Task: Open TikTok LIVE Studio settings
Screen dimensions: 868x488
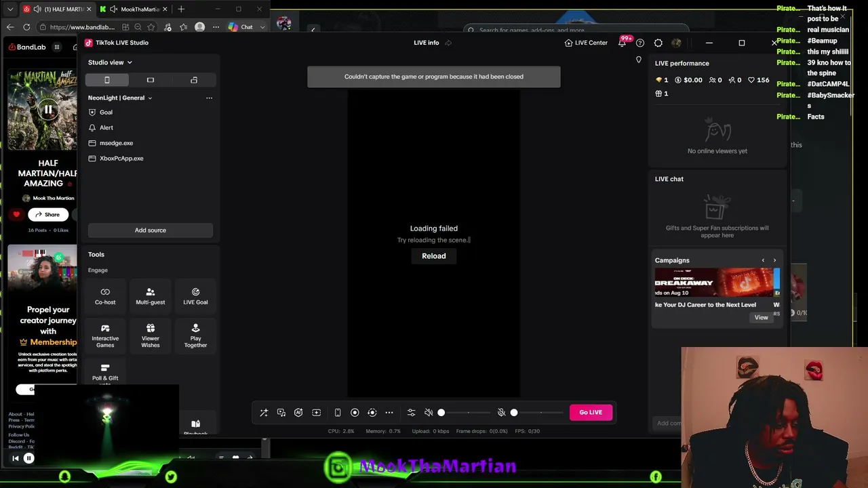Action: [x=658, y=43]
